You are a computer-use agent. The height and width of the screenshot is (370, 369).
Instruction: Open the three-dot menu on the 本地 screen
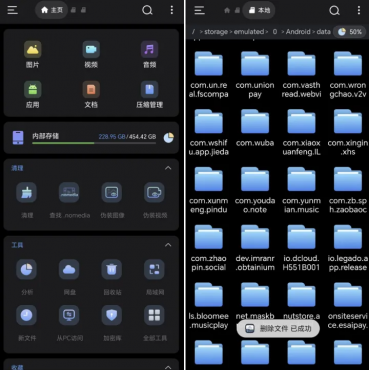coord(359,10)
